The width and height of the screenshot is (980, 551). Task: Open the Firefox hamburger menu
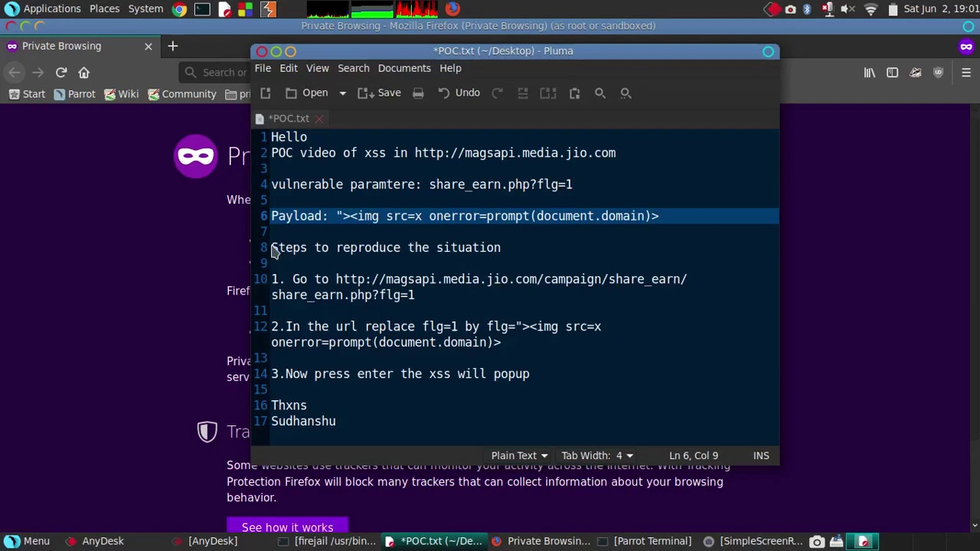pyautogui.click(x=966, y=73)
